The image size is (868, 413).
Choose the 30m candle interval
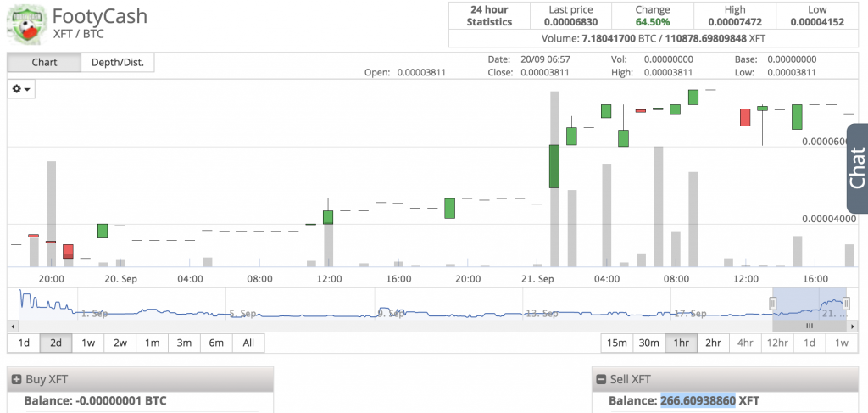[x=648, y=343]
